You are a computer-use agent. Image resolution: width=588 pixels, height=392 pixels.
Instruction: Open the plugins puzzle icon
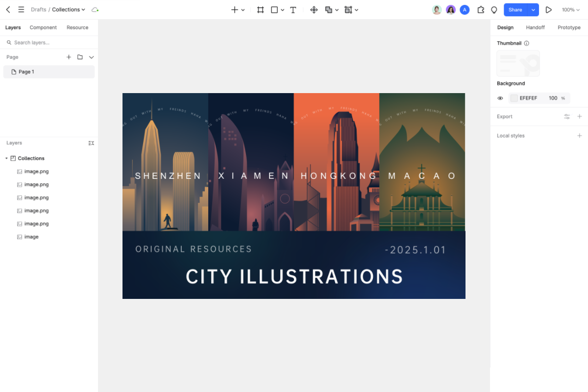481,10
